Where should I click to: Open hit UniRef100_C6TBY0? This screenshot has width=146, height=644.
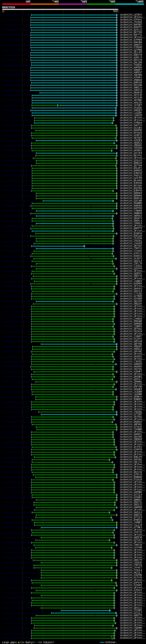tap(131, 15)
